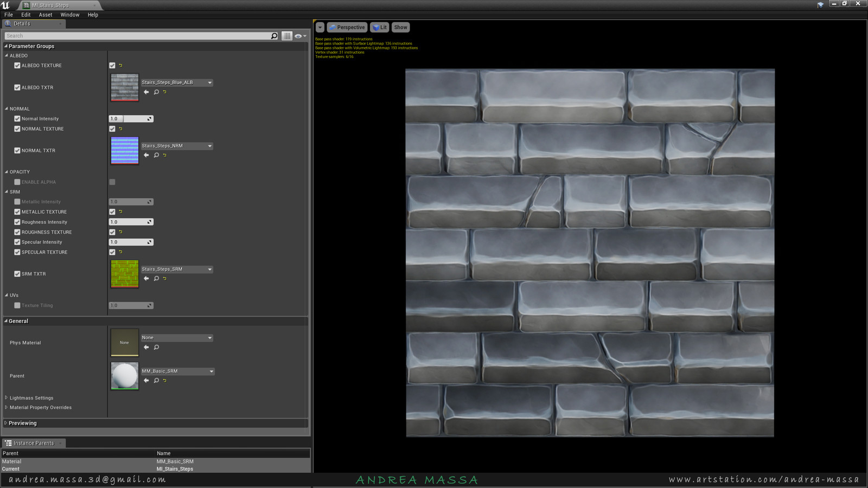Image resolution: width=868 pixels, height=488 pixels.
Task: Open Phys Material None dropdown
Action: (x=177, y=338)
